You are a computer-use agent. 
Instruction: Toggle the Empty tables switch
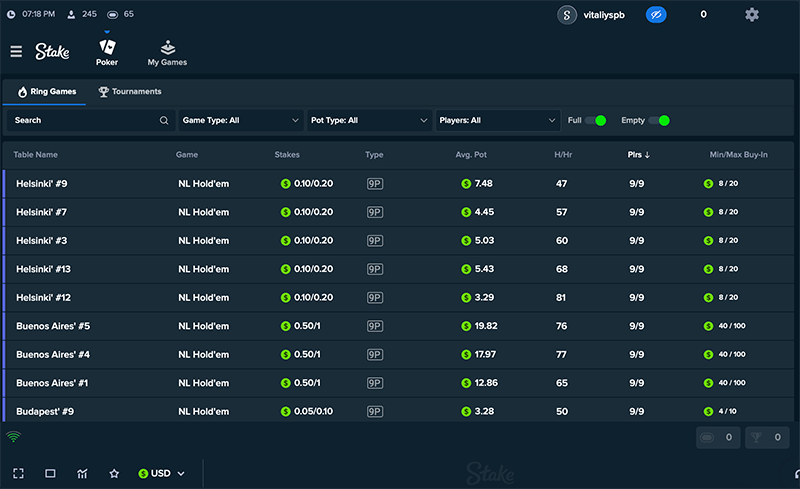(659, 120)
